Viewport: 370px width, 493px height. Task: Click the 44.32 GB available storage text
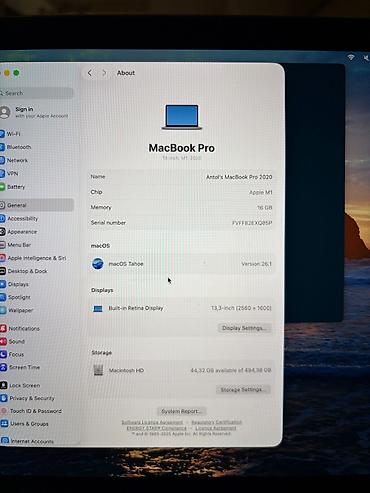point(231,370)
